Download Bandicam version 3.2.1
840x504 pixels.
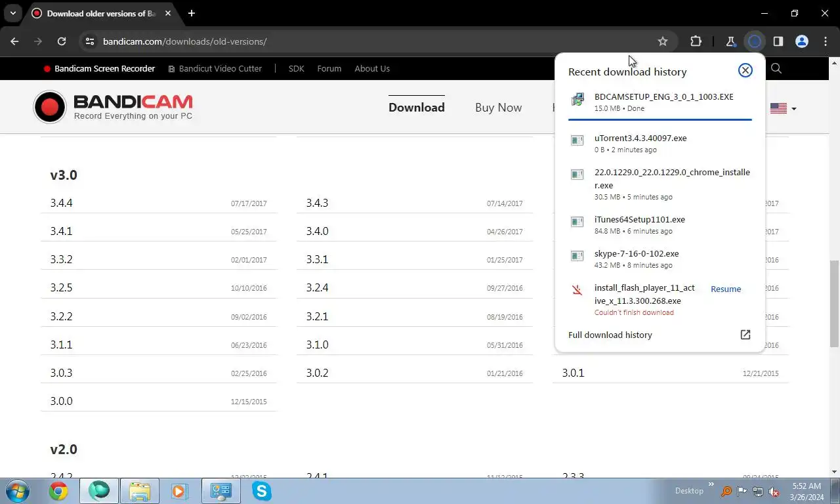pyautogui.click(x=317, y=316)
